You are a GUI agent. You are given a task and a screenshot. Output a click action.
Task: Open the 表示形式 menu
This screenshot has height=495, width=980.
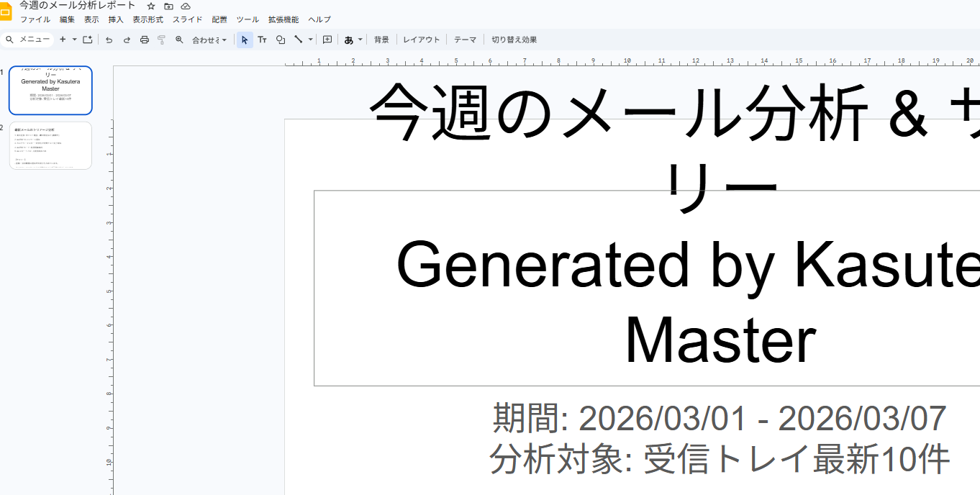coord(148,19)
